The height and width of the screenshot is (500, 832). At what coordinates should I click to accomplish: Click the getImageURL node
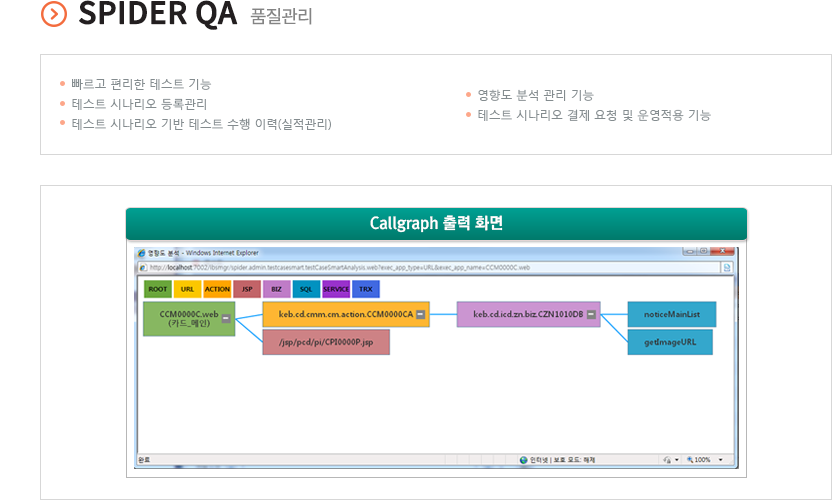click(x=669, y=342)
